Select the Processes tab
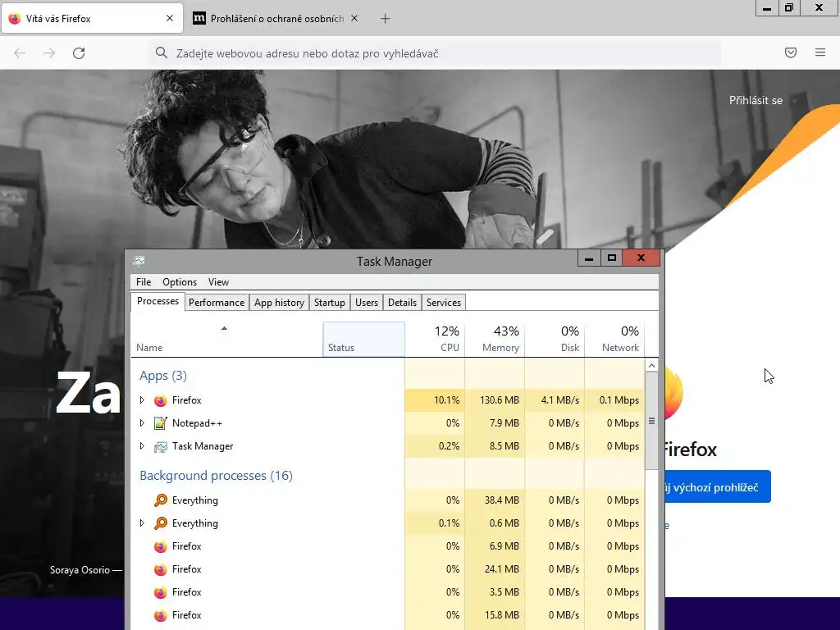 [x=158, y=301]
